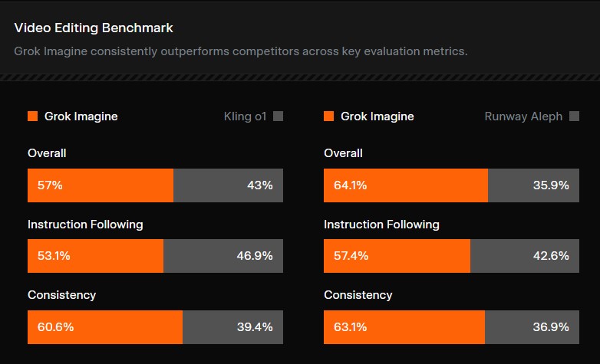600x364 pixels.
Task: Click the gray 36.9% Consistency segment
Action: coord(532,326)
